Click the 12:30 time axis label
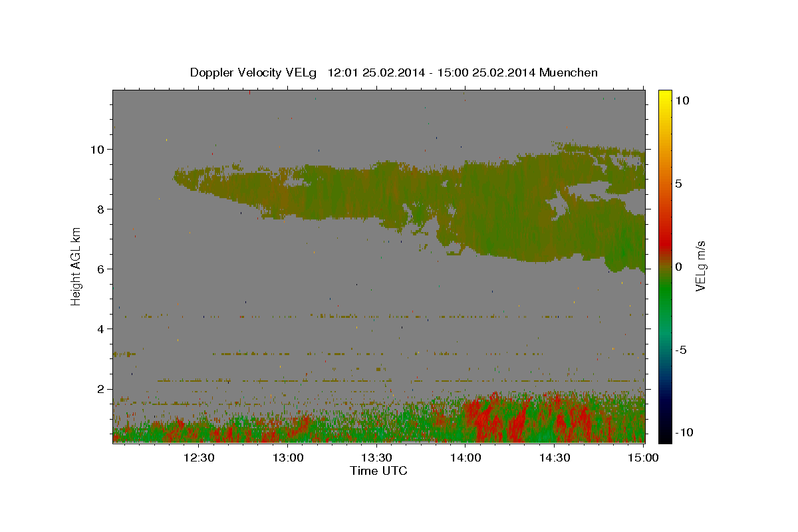This screenshot has width=798, height=532. pyautogui.click(x=199, y=458)
